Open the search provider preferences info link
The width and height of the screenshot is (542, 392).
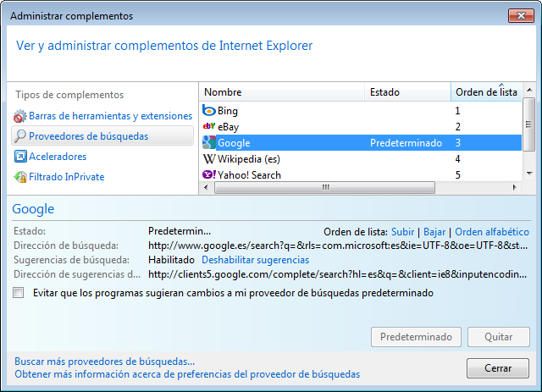coord(187,374)
